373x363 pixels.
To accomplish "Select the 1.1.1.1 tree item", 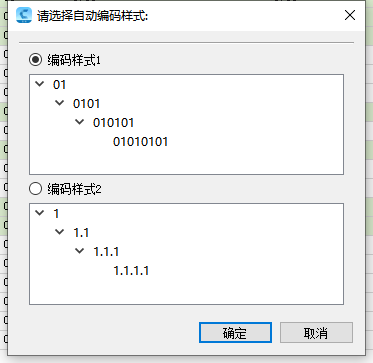I will [131, 271].
